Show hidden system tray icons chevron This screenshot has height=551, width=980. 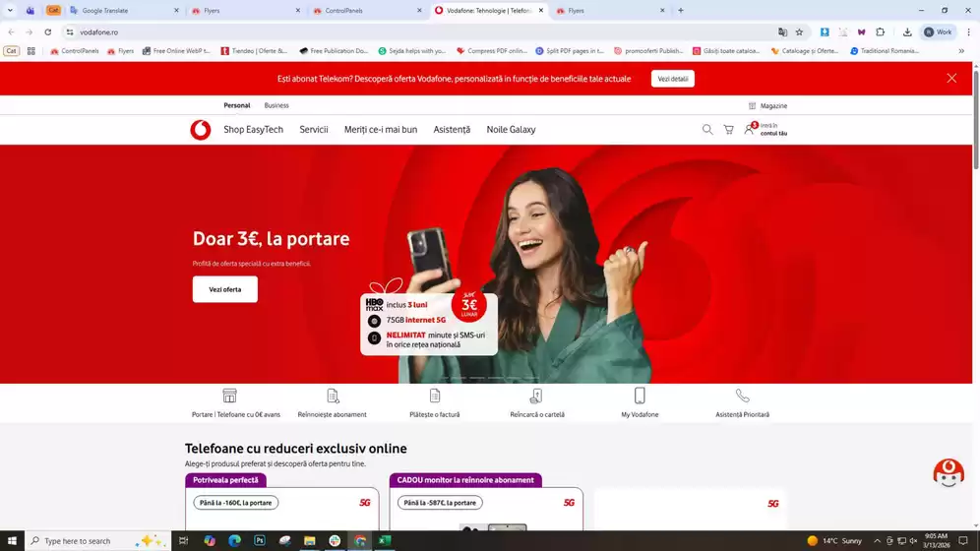877,541
